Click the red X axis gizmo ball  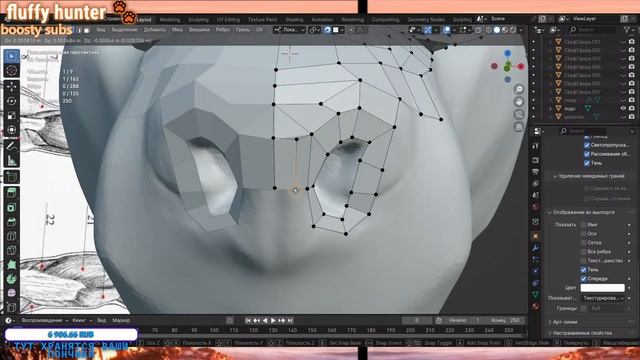pyautogui.click(x=521, y=66)
